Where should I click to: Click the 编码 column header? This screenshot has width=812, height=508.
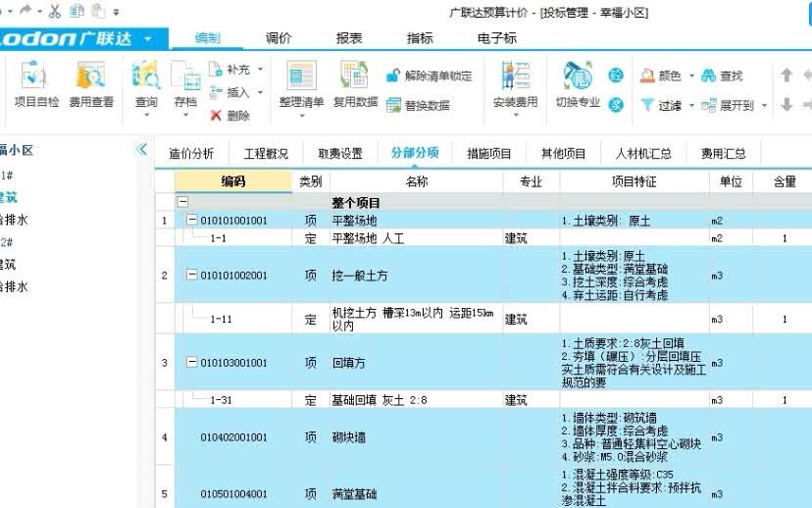click(x=233, y=181)
